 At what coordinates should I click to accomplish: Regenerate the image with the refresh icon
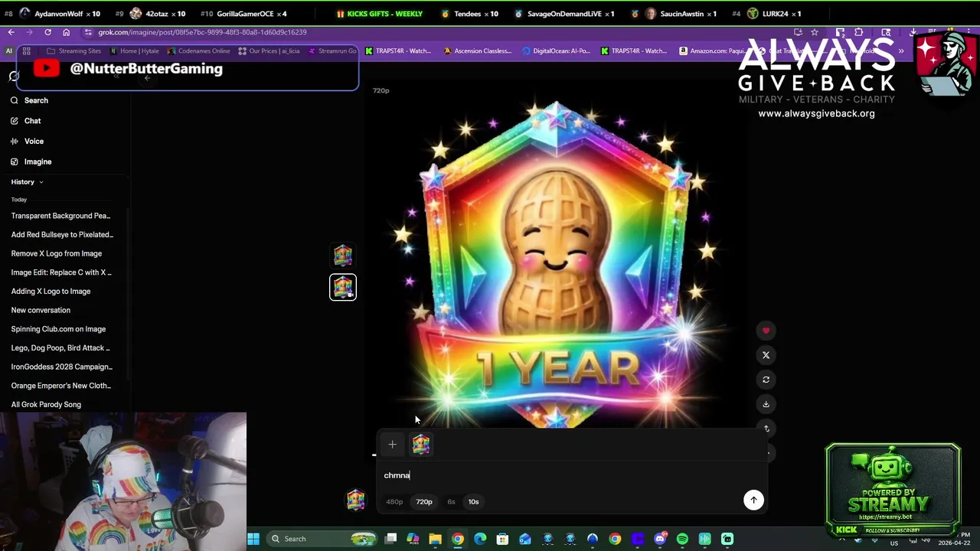click(x=766, y=380)
